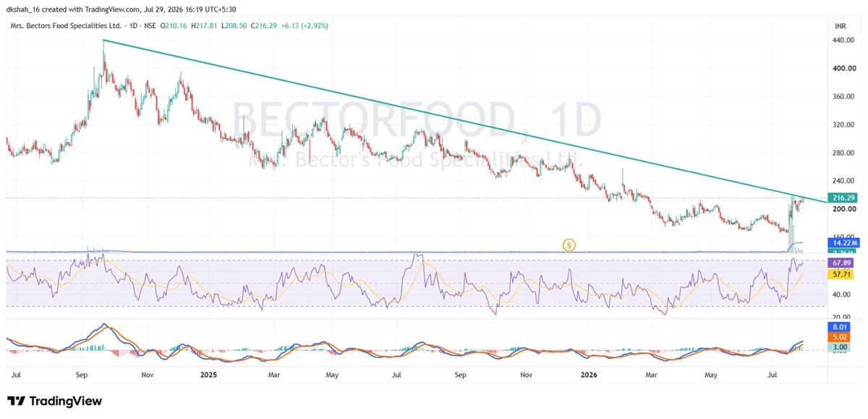Click the green 216.29 current price tag
868x419 pixels.
coord(843,198)
